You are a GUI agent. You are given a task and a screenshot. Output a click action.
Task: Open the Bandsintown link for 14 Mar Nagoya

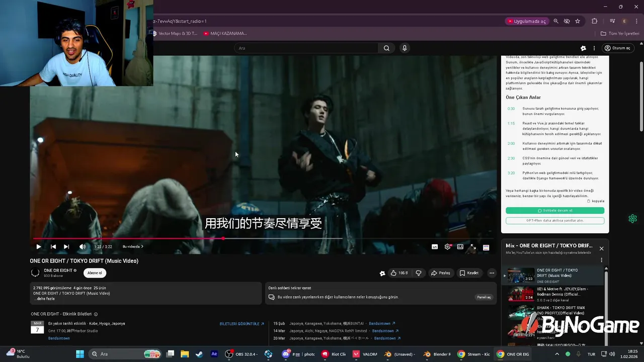pos(385,331)
